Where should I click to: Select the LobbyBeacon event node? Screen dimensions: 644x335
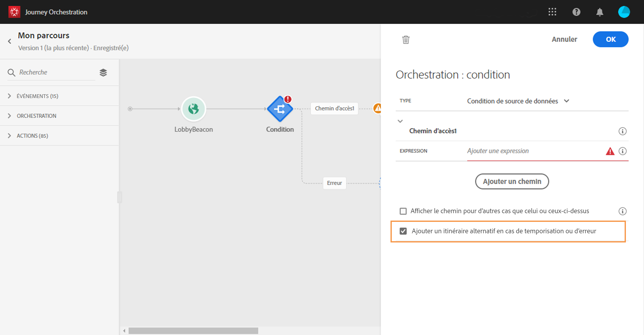pyautogui.click(x=193, y=109)
